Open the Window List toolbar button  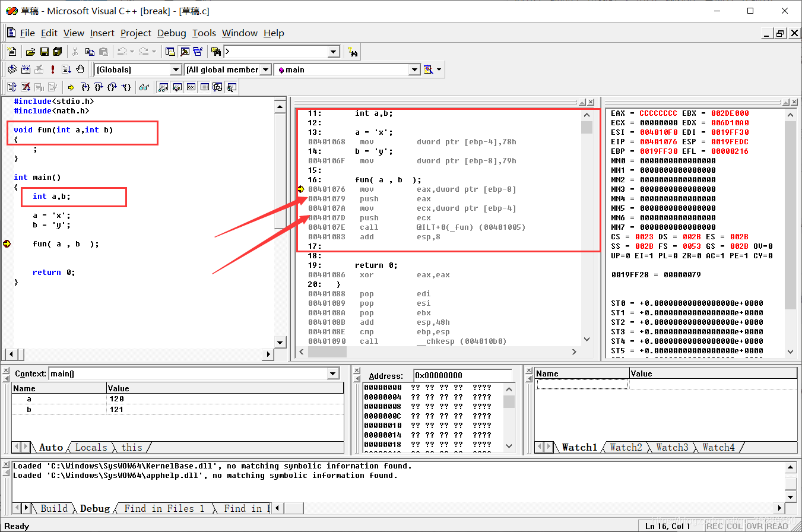pyautogui.click(x=198, y=52)
